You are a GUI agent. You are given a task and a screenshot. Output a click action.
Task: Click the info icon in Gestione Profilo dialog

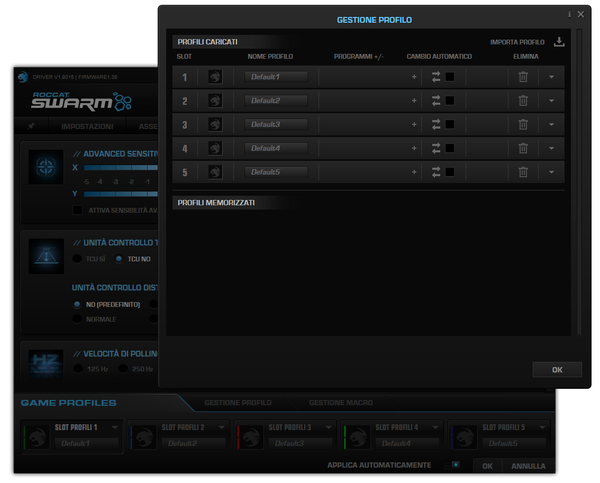[x=569, y=15]
